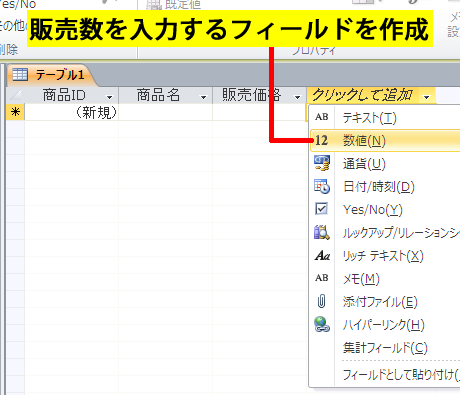Viewport: 460px width, 395px height.
Task: Click the 商品名 column header
Action: pyautogui.click(x=166, y=95)
